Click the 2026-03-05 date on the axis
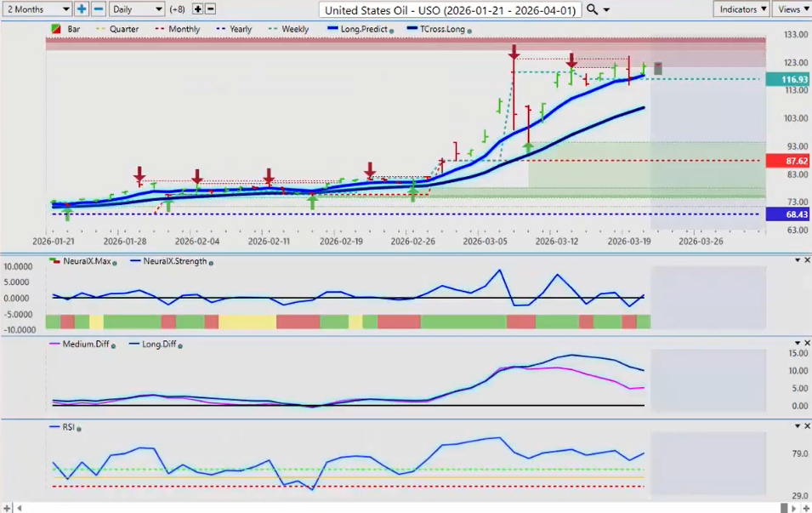 [485, 242]
